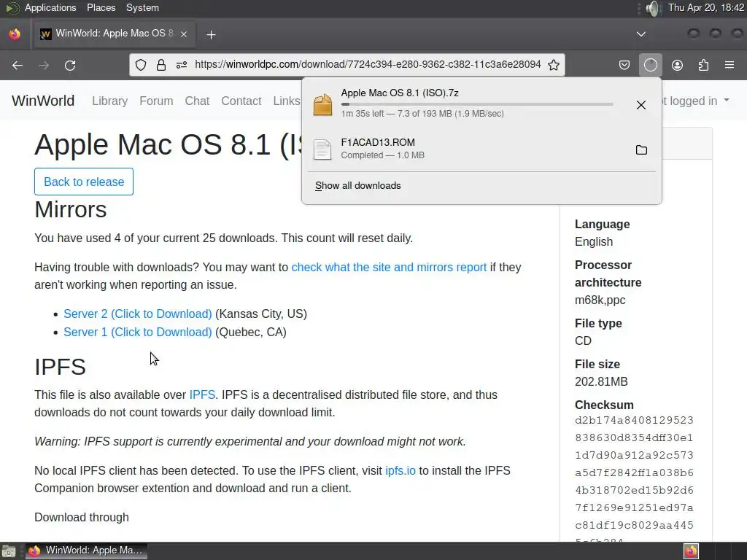Open the Contact nav item
The height and width of the screenshot is (560, 747).
pos(241,101)
